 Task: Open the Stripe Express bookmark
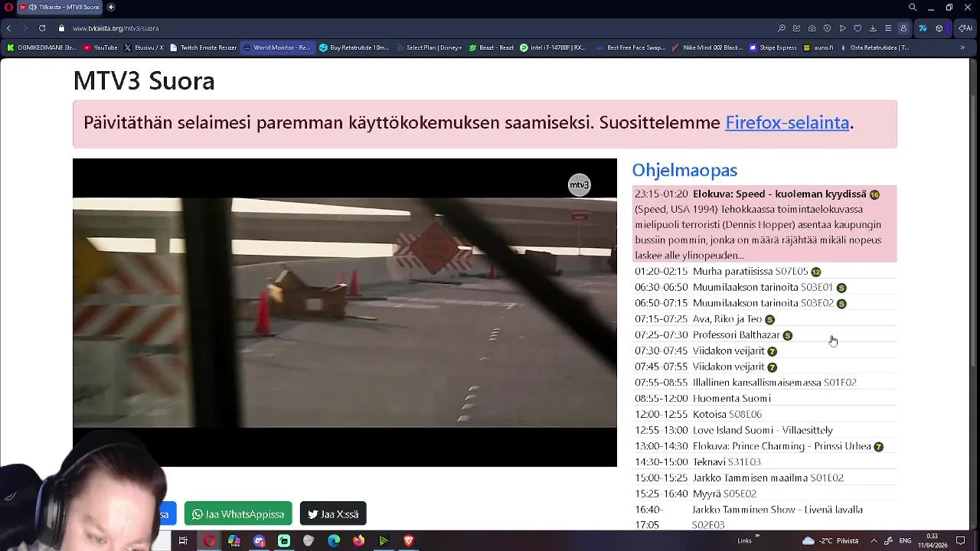(773, 47)
